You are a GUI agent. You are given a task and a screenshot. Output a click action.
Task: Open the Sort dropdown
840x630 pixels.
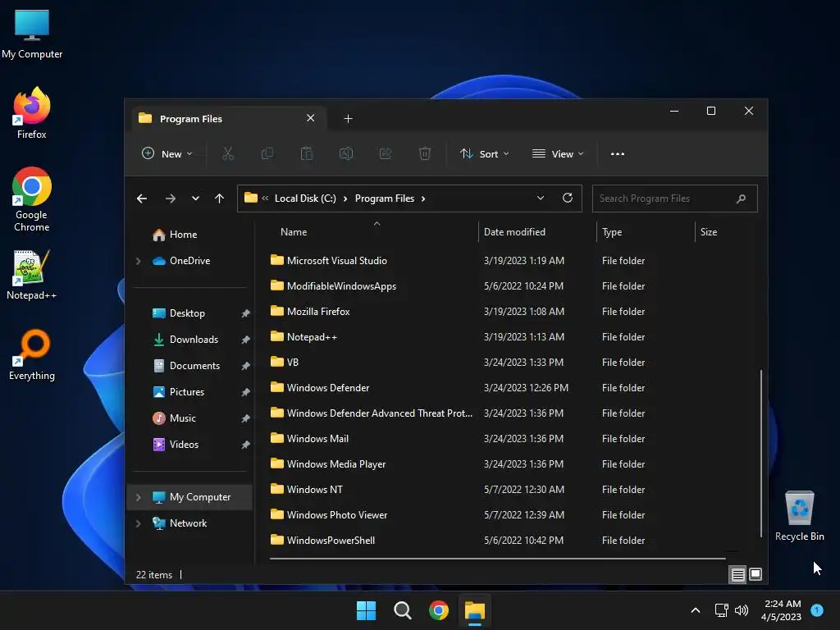click(x=484, y=153)
